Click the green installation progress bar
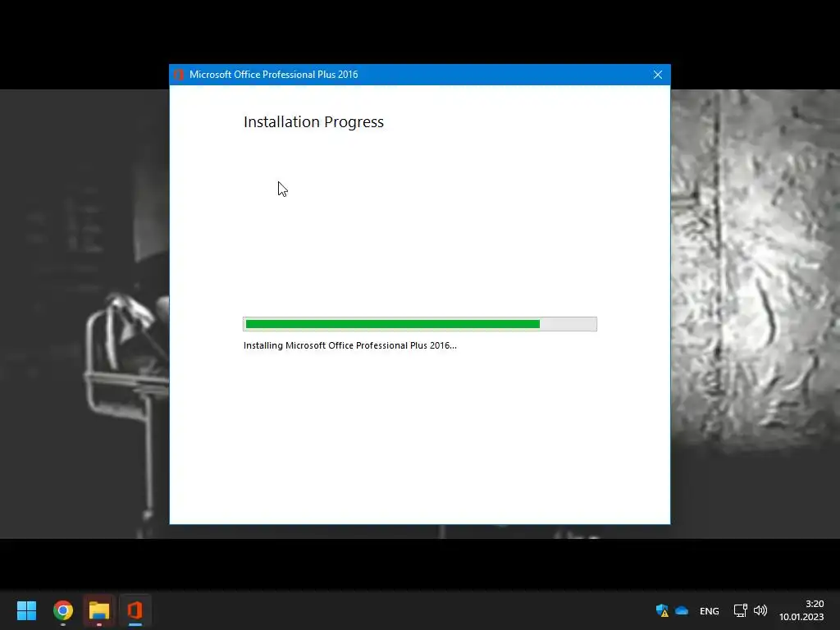Image resolution: width=840 pixels, height=630 pixels. click(x=419, y=324)
